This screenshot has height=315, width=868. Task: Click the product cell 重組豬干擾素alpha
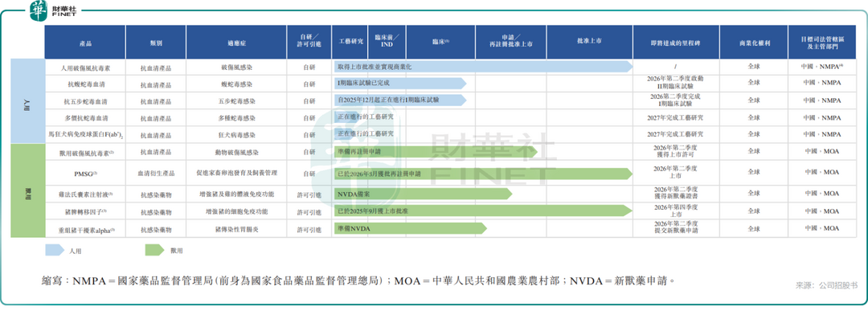(85, 229)
